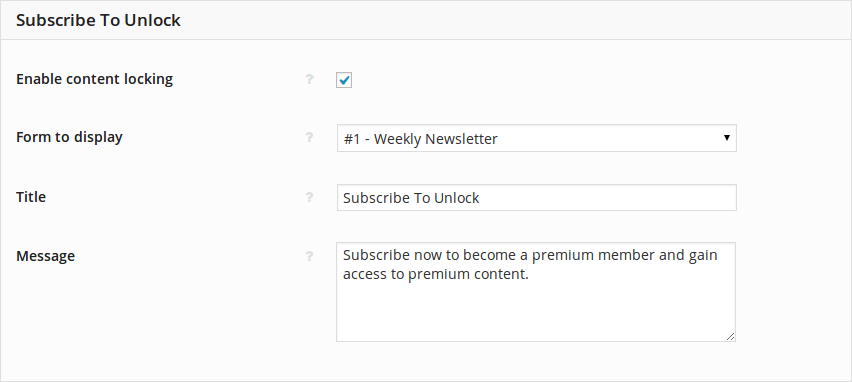852x382 pixels.
Task: Click help icon beside Enable content locking
Action: [309, 79]
